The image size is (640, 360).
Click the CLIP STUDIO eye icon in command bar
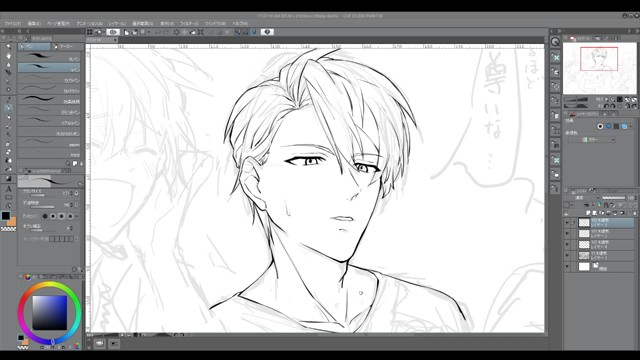click(113, 32)
